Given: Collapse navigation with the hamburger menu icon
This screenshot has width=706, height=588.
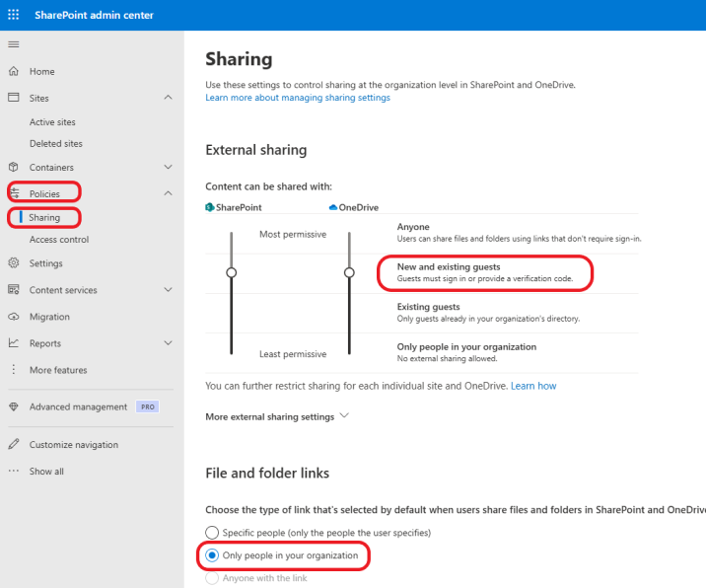Looking at the screenshot, I should (14, 44).
